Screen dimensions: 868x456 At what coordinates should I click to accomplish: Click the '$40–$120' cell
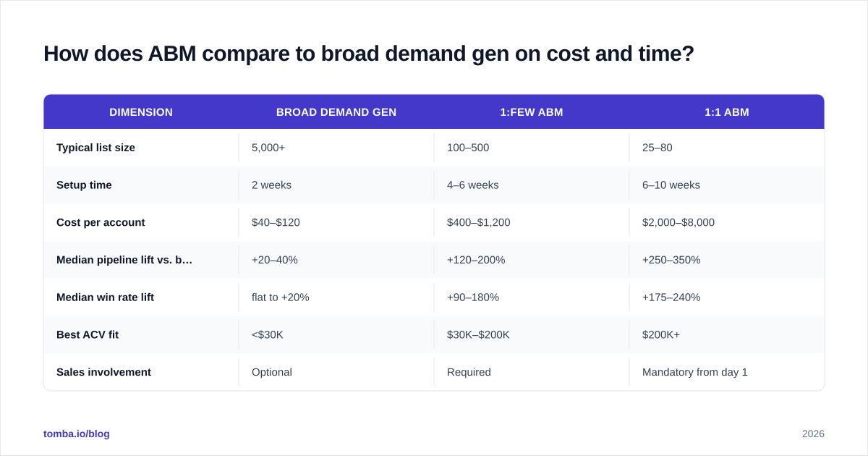(276, 223)
